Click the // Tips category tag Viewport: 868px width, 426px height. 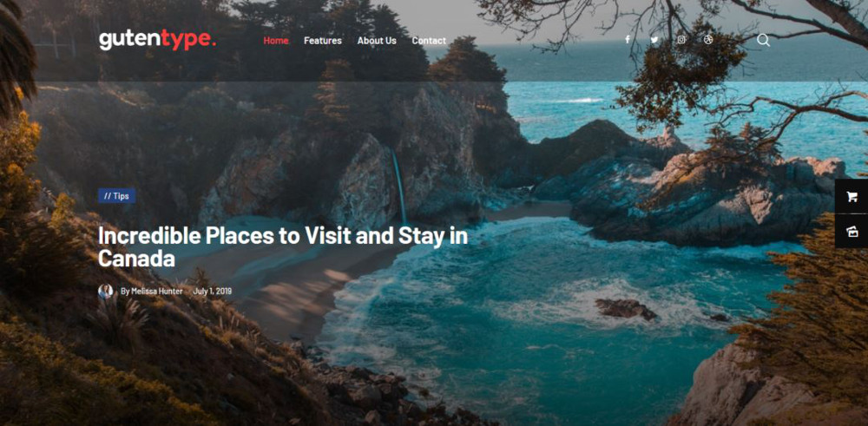coord(117,196)
